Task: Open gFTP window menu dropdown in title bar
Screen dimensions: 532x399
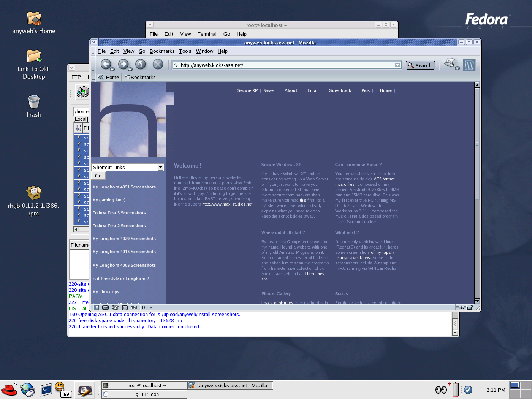Action: pyautogui.click(x=72, y=68)
